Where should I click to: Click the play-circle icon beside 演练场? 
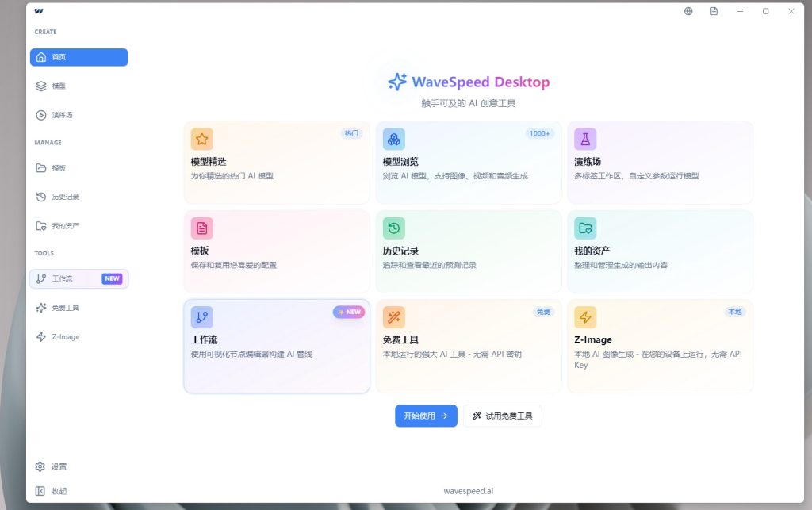pos(41,115)
